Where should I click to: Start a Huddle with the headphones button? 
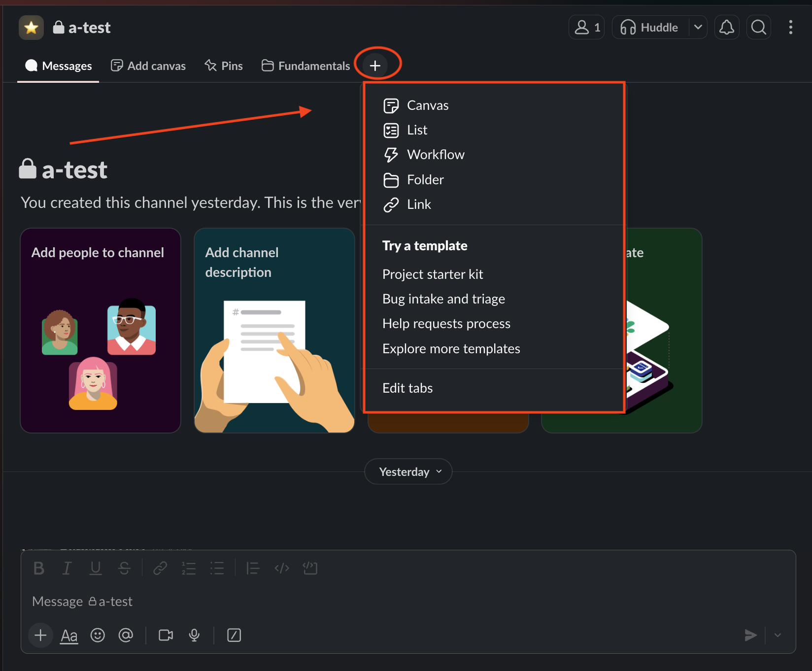(649, 28)
